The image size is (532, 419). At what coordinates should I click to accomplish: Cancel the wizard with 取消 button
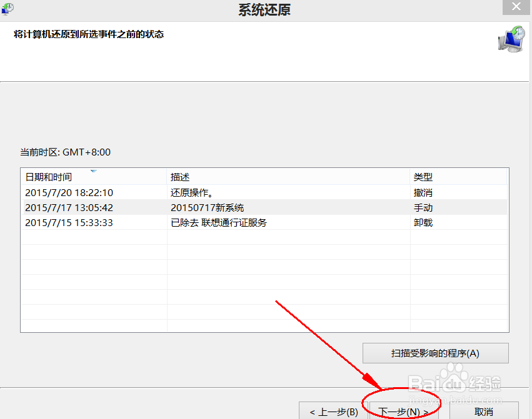[x=484, y=411]
